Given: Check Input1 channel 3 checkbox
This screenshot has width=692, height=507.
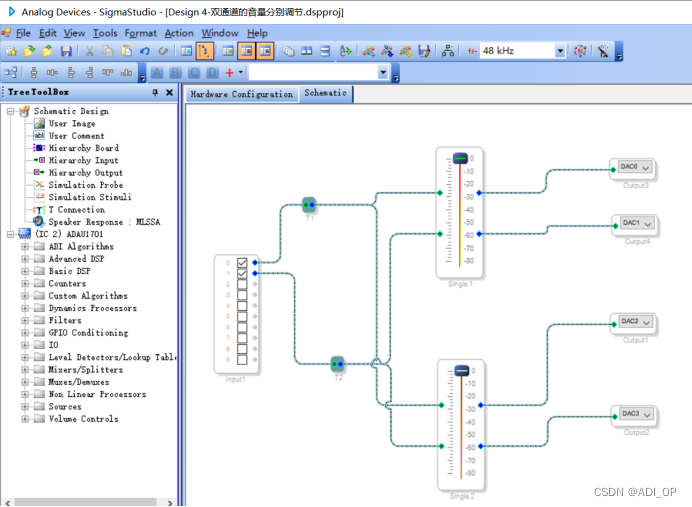Looking at the screenshot, I should 242,295.
